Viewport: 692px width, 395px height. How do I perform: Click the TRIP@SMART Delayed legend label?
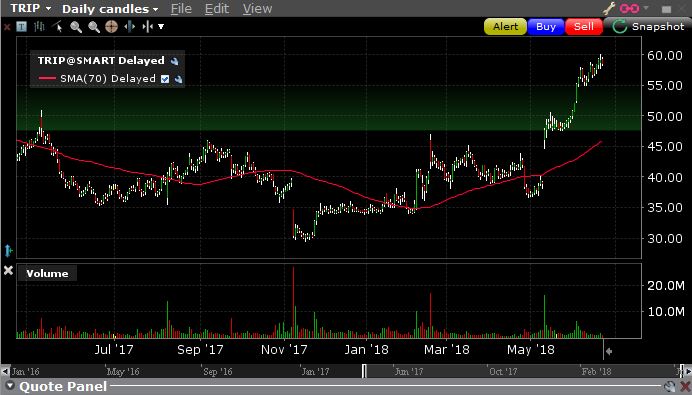click(x=101, y=61)
